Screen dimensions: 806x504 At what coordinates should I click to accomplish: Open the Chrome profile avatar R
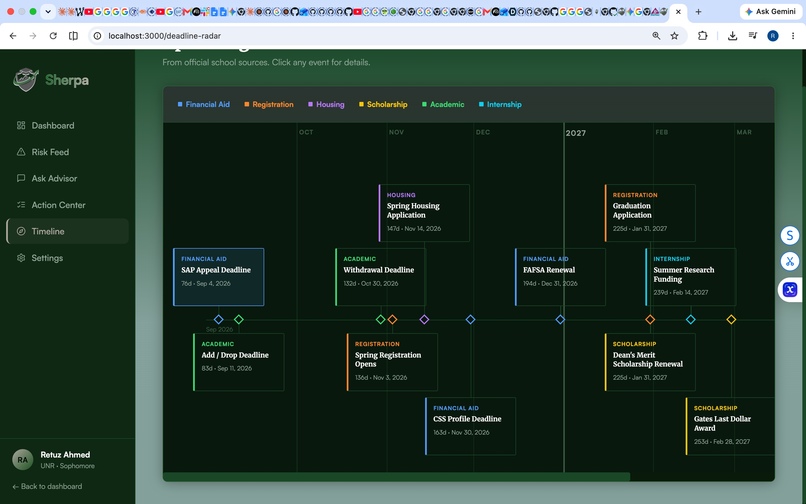pyautogui.click(x=773, y=35)
